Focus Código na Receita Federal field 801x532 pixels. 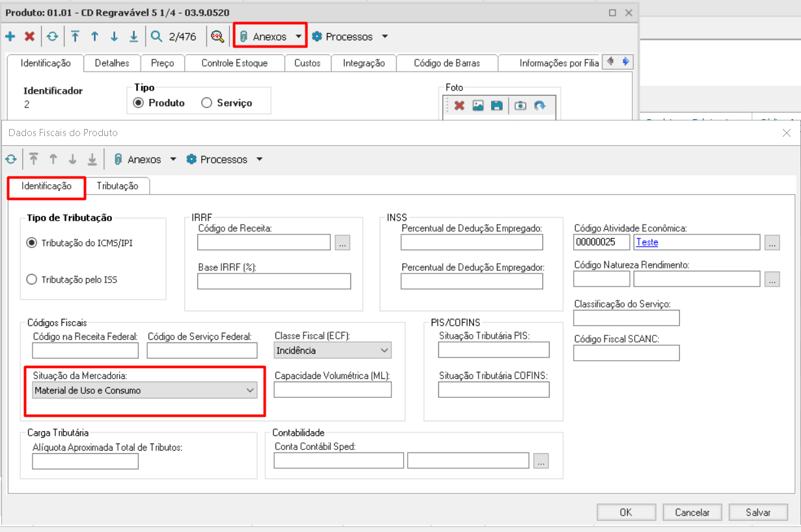coord(85,350)
